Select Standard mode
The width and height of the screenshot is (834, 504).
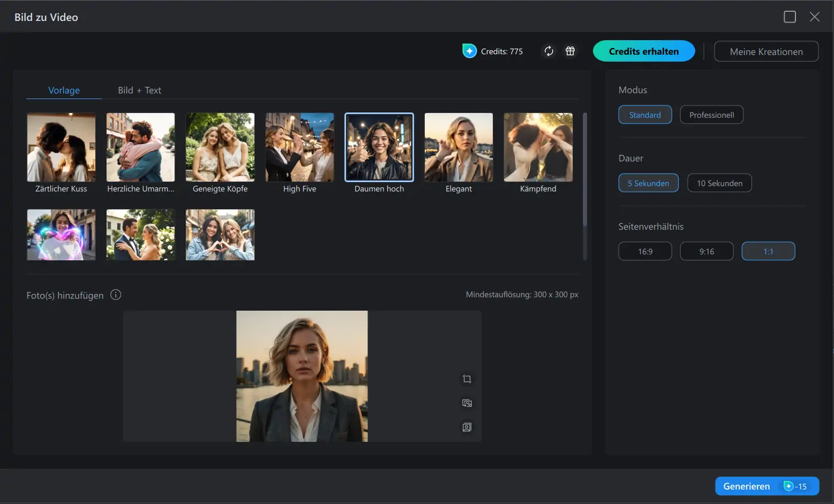pos(645,115)
